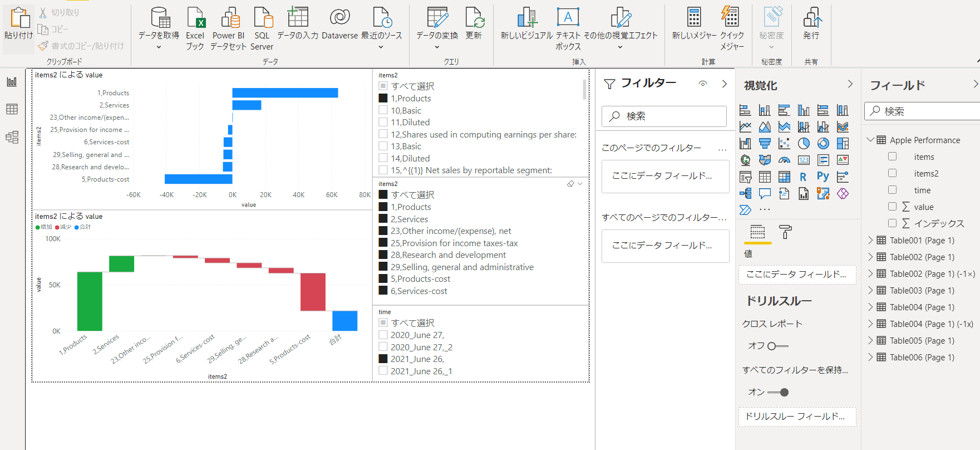Clear selections with the slicer eraser icon

coord(570,184)
